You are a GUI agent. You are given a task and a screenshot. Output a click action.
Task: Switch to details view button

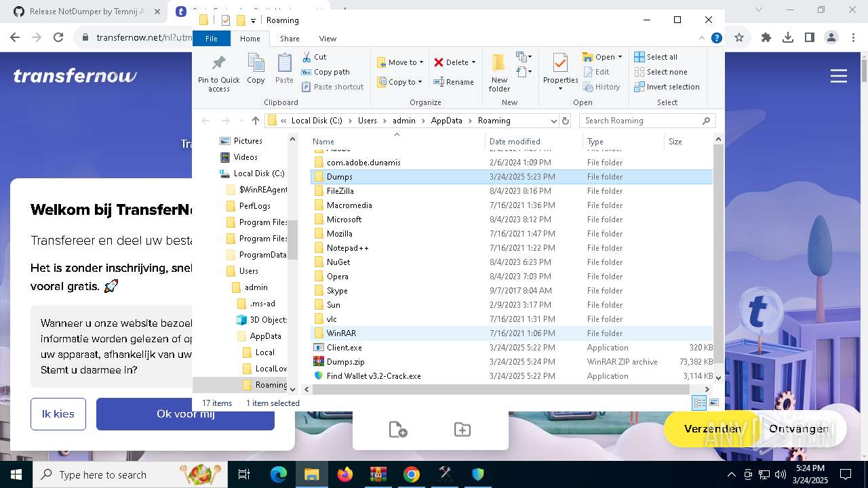[x=699, y=403]
